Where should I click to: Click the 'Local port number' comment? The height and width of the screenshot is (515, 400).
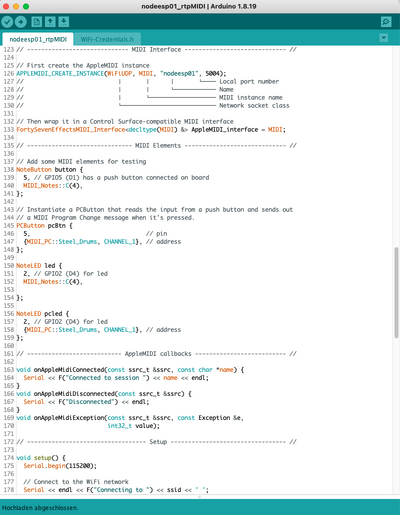tap(249, 81)
